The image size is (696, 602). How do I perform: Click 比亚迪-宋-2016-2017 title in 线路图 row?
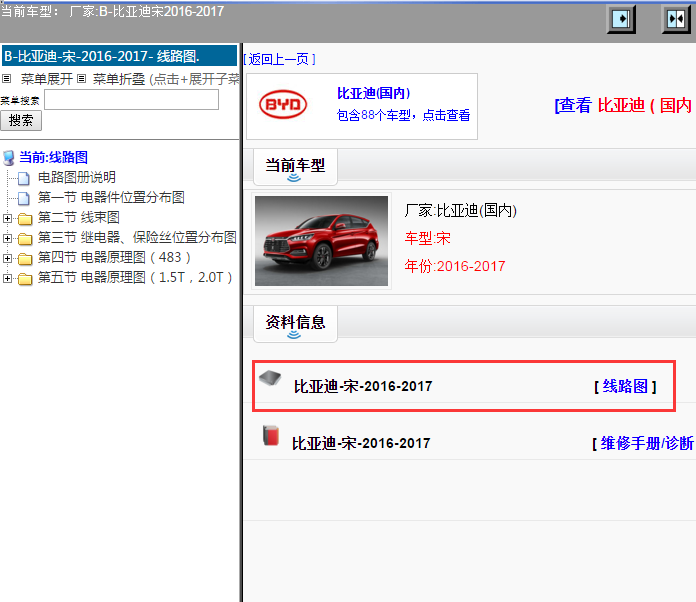(363, 386)
